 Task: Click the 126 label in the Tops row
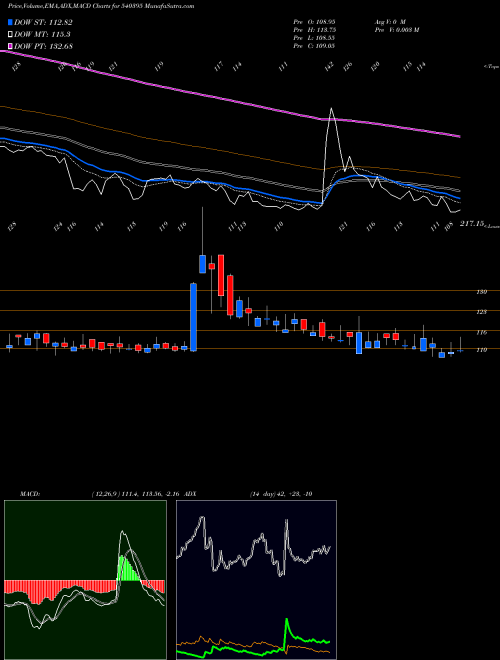(347, 66)
